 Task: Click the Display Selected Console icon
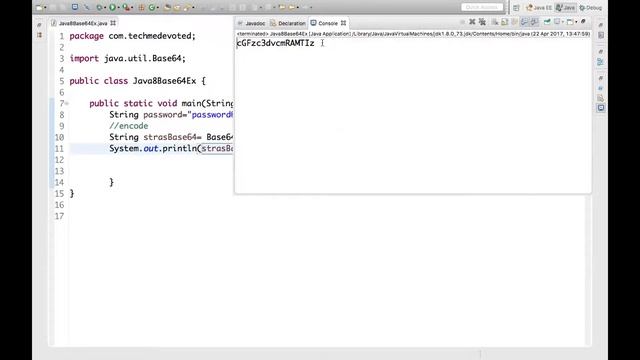(x=557, y=22)
